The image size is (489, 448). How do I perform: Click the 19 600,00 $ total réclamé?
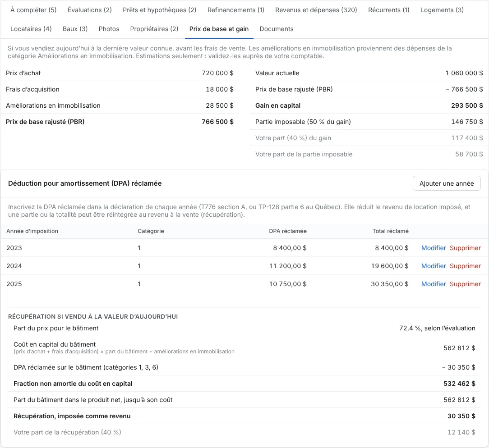pyautogui.click(x=389, y=266)
